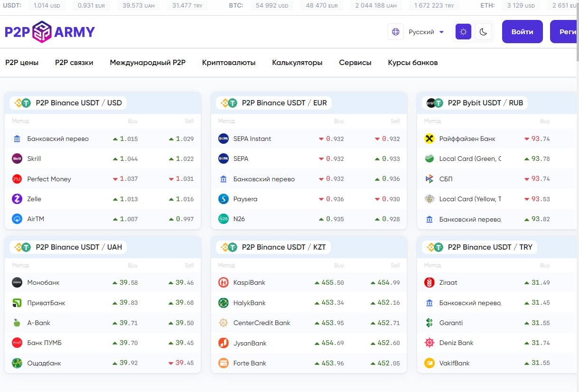Click the Local Card (Yellow) icon
Viewport: 579px width, 392px height.
pos(429,199)
